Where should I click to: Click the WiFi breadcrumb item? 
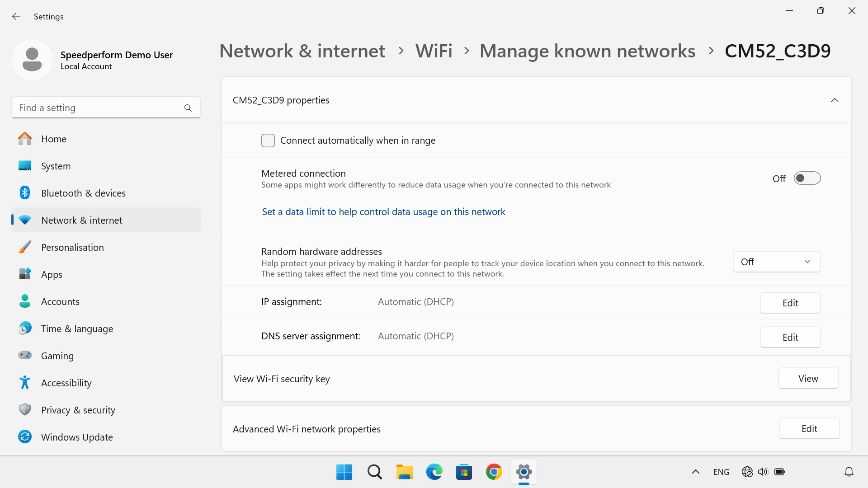(x=434, y=51)
